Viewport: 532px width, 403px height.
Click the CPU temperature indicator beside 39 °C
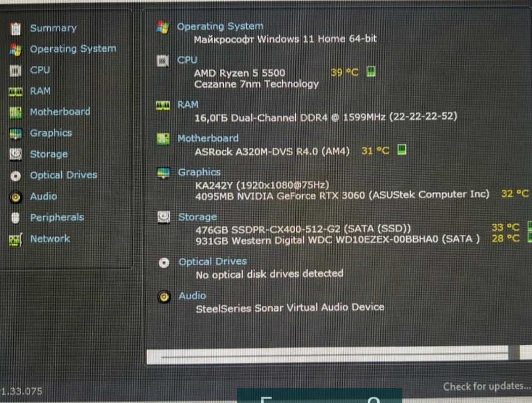point(371,71)
